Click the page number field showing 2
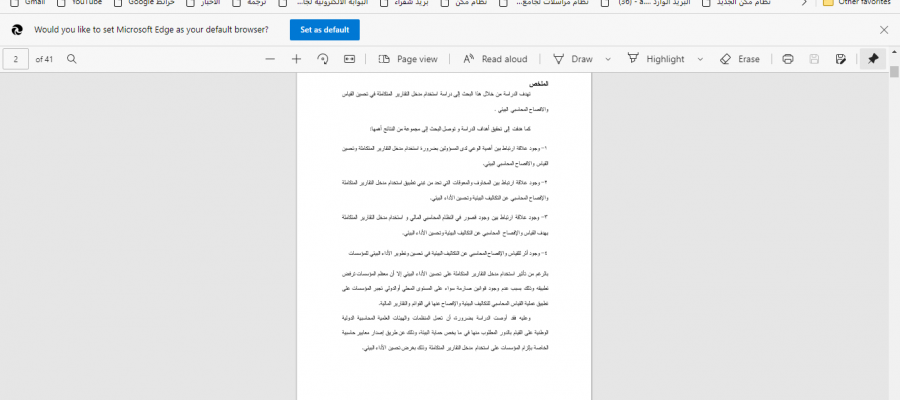The image size is (900, 400). click(15, 59)
